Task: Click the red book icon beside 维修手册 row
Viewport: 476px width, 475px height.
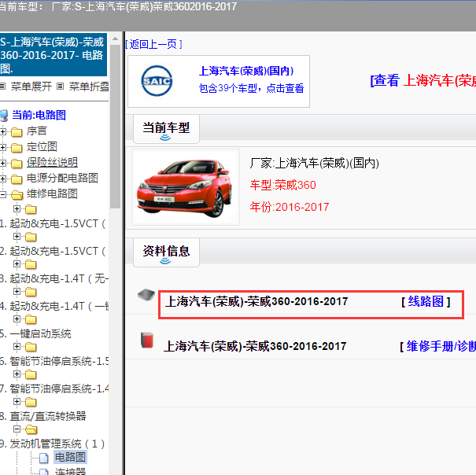Action: (x=147, y=340)
